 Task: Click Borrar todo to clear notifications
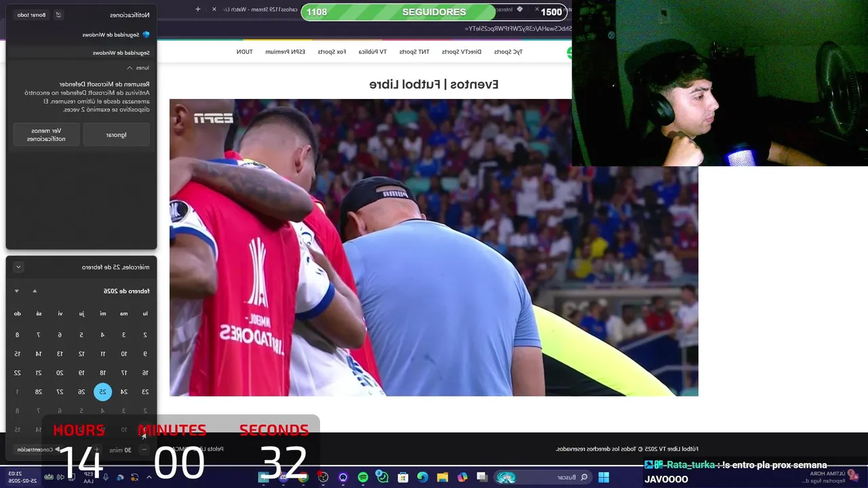(32, 15)
